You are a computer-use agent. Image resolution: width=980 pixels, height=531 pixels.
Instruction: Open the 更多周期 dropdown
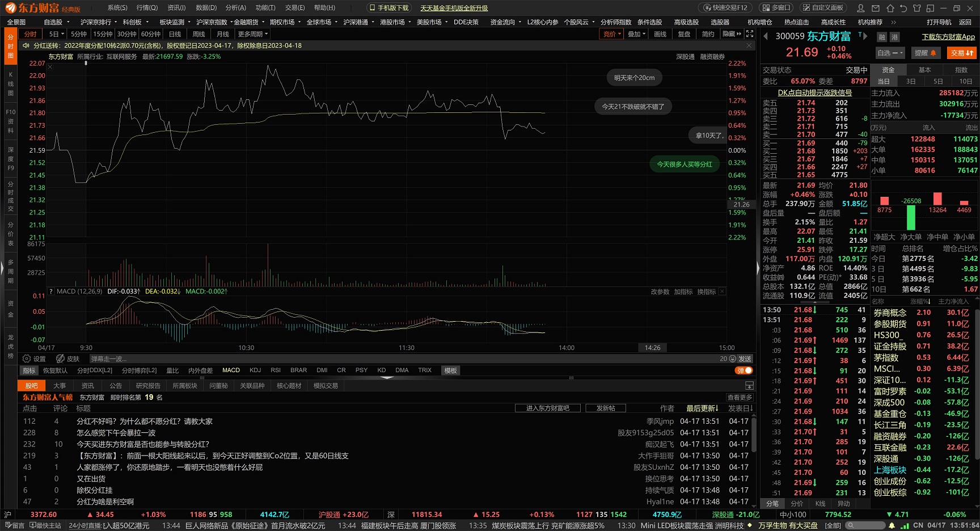(x=253, y=34)
